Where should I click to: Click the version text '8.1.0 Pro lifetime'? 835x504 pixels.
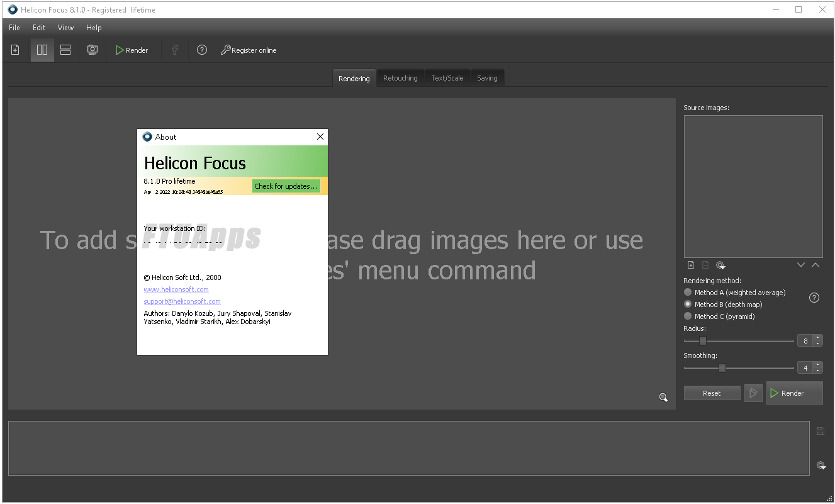(x=169, y=181)
